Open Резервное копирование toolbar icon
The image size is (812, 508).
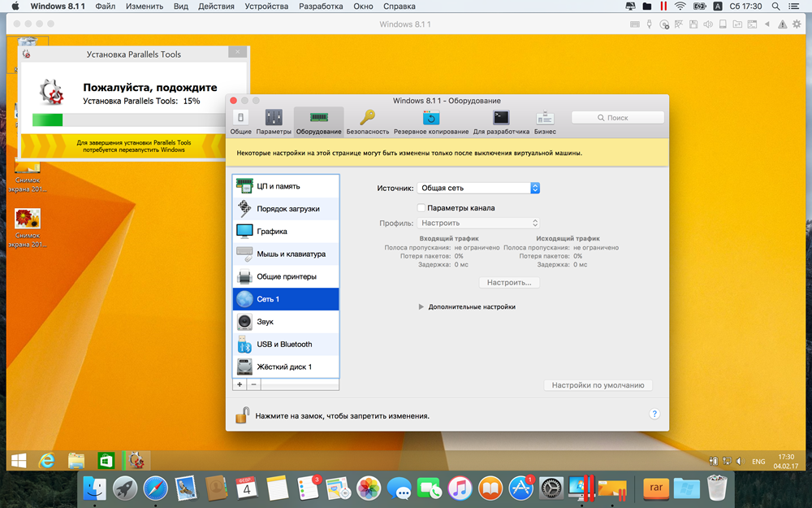pos(431,119)
